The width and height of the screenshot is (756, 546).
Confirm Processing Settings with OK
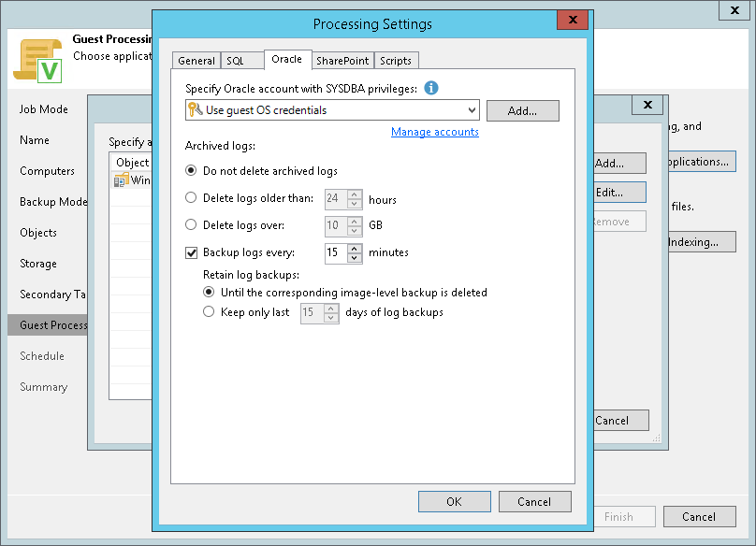pos(454,502)
